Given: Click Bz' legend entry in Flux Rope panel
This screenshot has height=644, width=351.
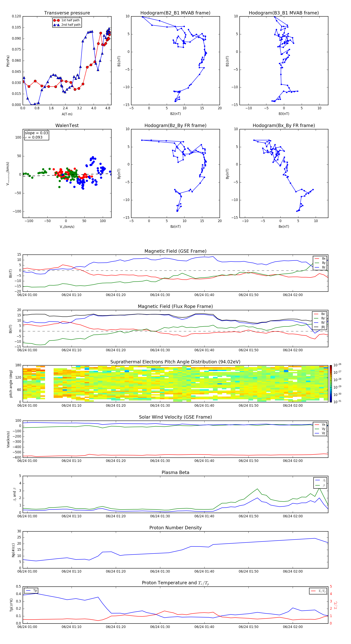Looking at the screenshot, I should pos(320,323).
